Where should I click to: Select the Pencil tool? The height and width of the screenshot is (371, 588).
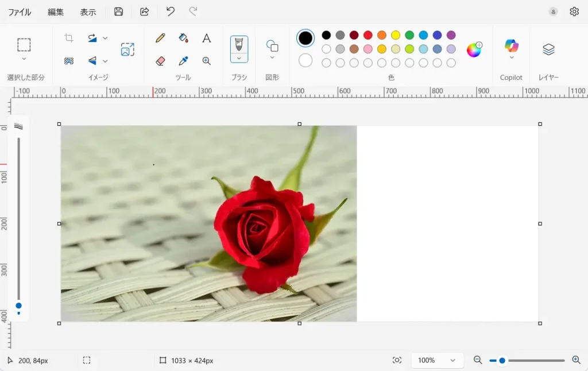point(160,38)
